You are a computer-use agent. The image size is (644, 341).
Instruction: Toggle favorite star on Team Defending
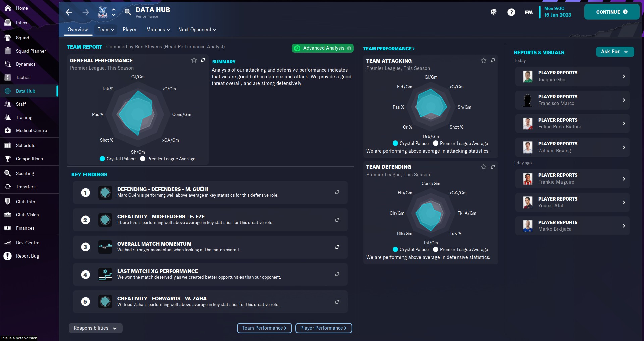point(483,167)
